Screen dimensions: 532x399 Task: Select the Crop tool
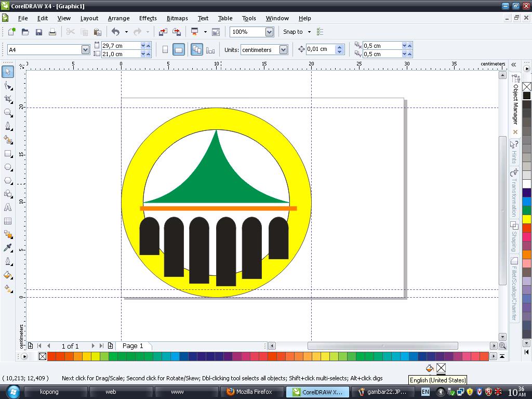pyautogui.click(x=8, y=99)
